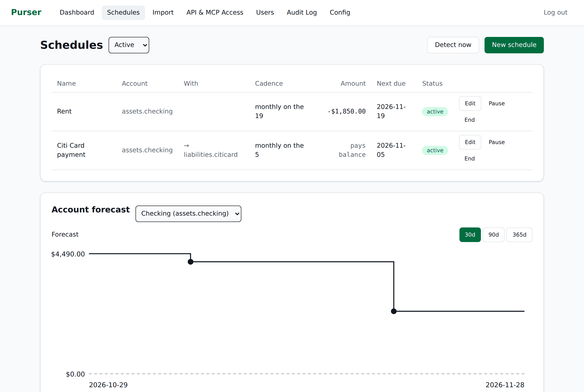Click the 2026-11-05 next due date

point(391,150)
